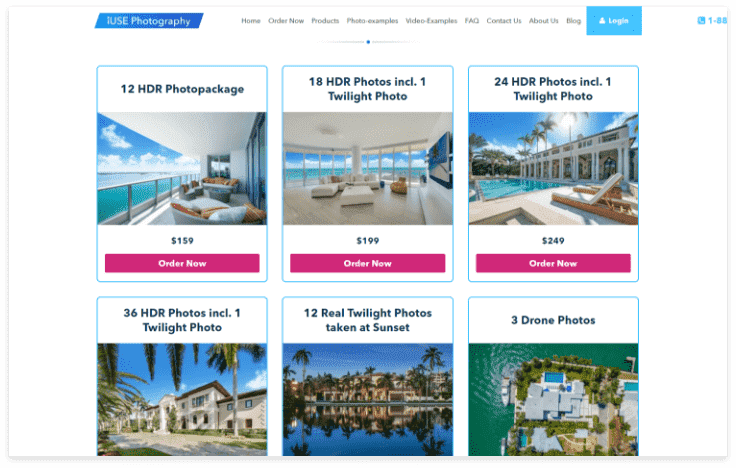Screen dimensions: 736x468
Task: Open the FAQ page
Action: point(472,21)
